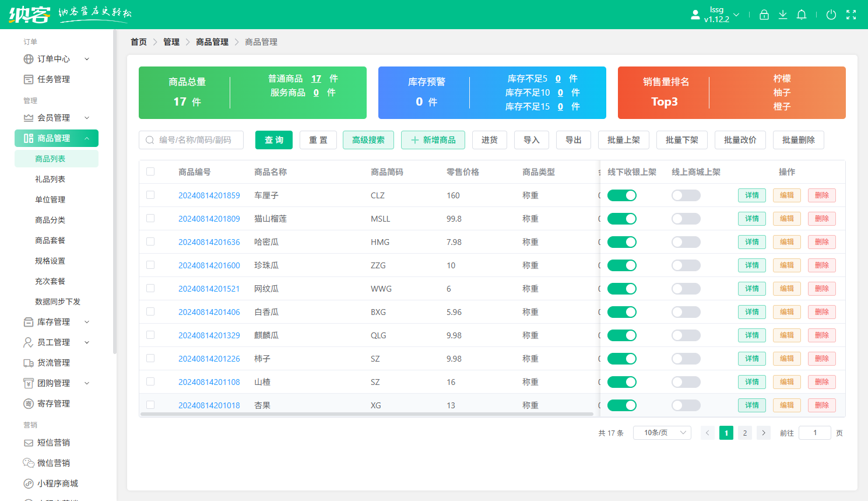Click the 员工管理 person icon

tap(29, 342)
